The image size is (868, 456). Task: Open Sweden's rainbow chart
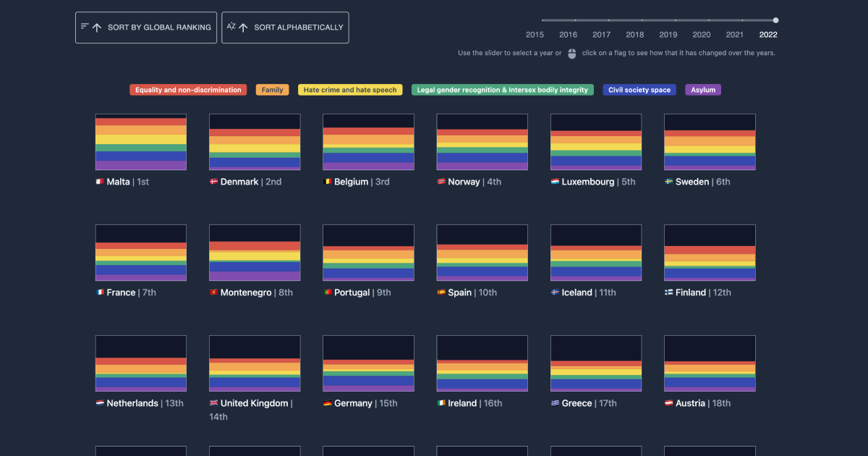click(710, 142)
